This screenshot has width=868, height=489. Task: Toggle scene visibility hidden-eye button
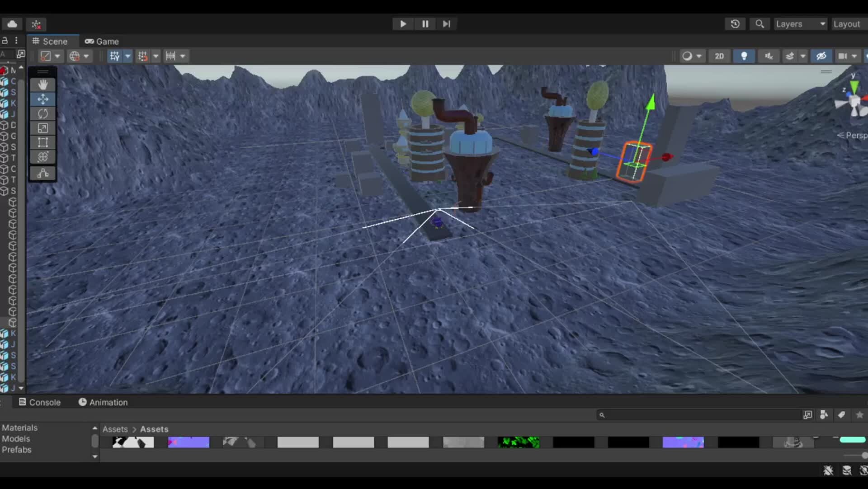pyautogui.click(x=821, y=56)
